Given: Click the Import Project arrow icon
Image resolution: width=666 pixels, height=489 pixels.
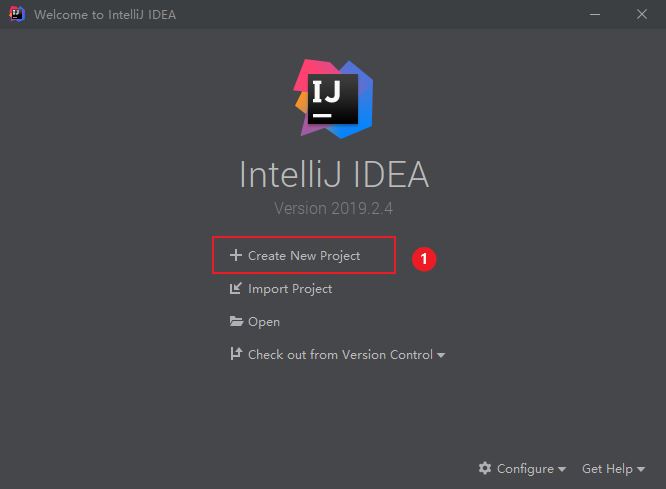Looking at the screenshot, I should 236,288.
